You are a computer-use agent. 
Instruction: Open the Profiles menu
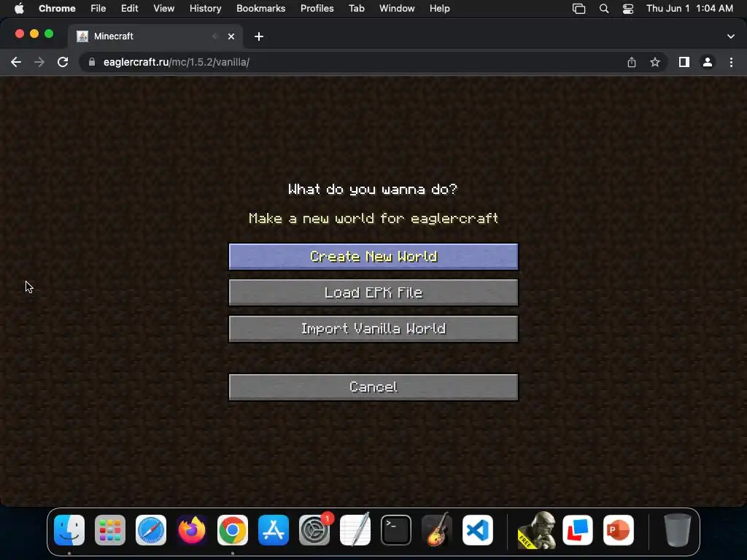coord(317,9)
